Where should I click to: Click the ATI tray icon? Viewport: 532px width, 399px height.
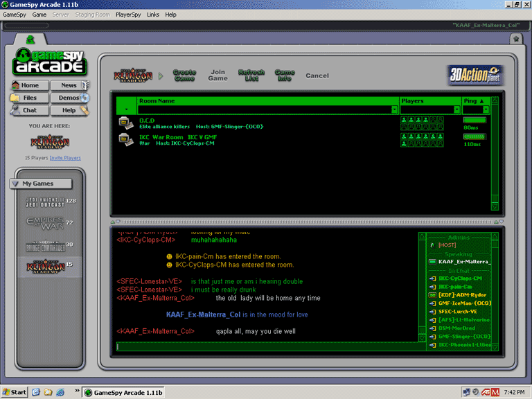click(x=486, y=393)
